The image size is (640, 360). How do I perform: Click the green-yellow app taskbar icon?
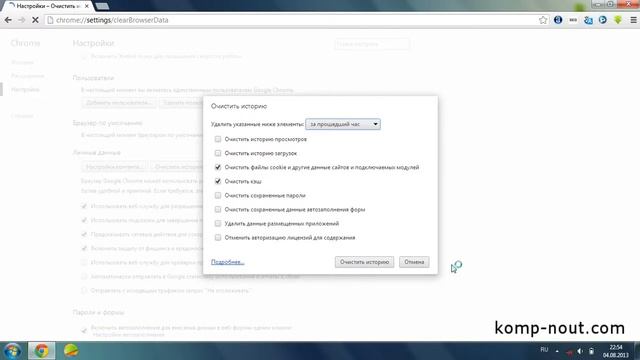click(x=71, y=351)
